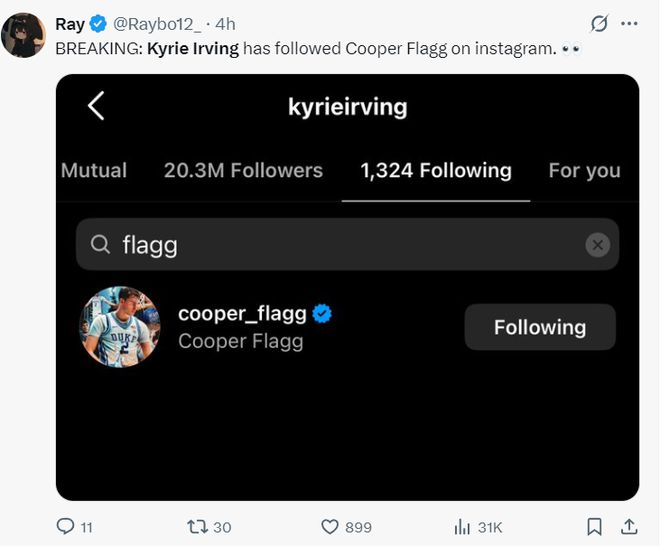Image resolution: width=660 pixels, height=546 pixels.
Task: Select the 1,324 Following tab
Action: (436, 170)
